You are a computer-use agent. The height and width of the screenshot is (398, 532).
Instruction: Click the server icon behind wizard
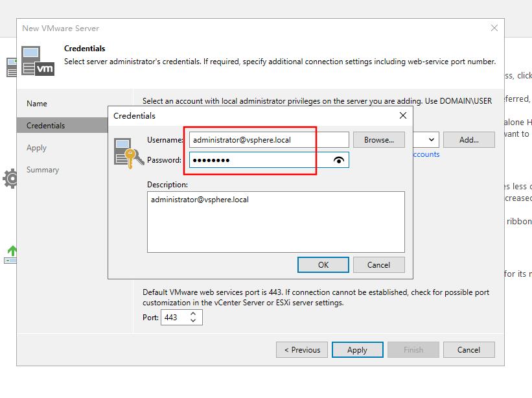coord(12,67)
